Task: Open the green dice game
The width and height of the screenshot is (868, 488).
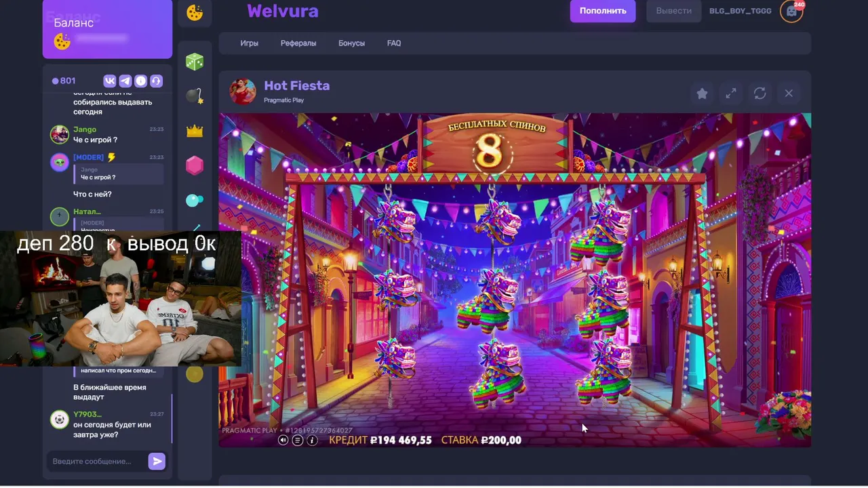Action: click(195, 62)
